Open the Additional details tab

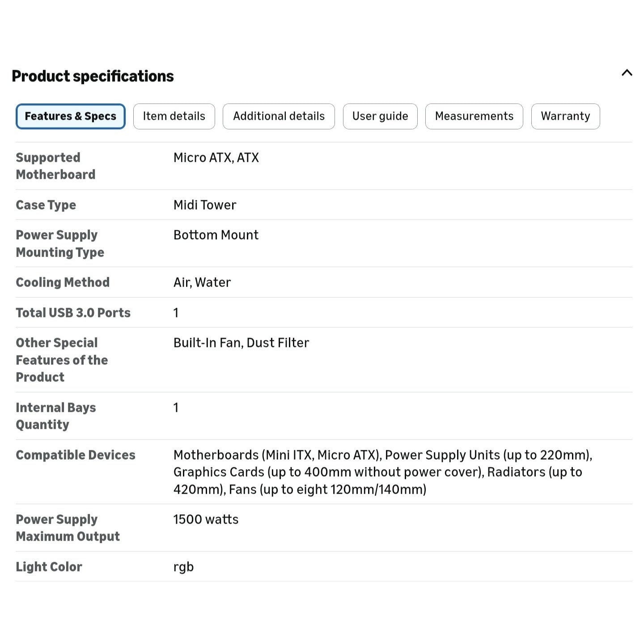click(x=279, y=116)
